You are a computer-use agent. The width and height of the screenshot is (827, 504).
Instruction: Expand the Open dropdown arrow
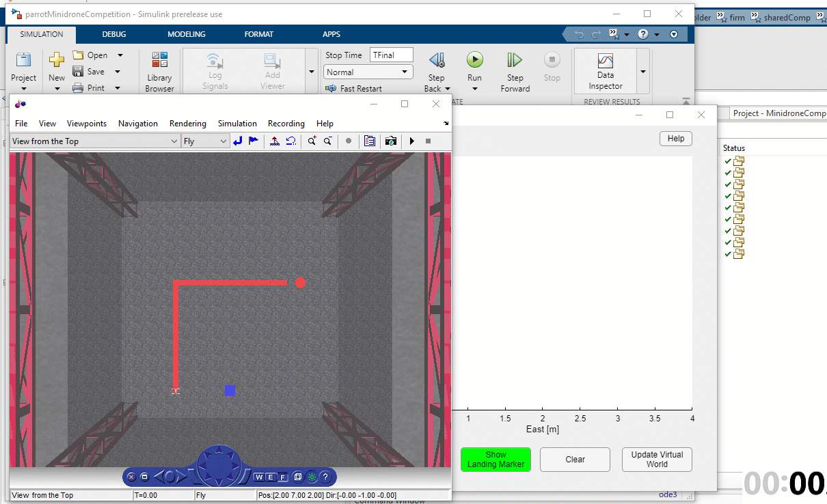tap(120, 55)
